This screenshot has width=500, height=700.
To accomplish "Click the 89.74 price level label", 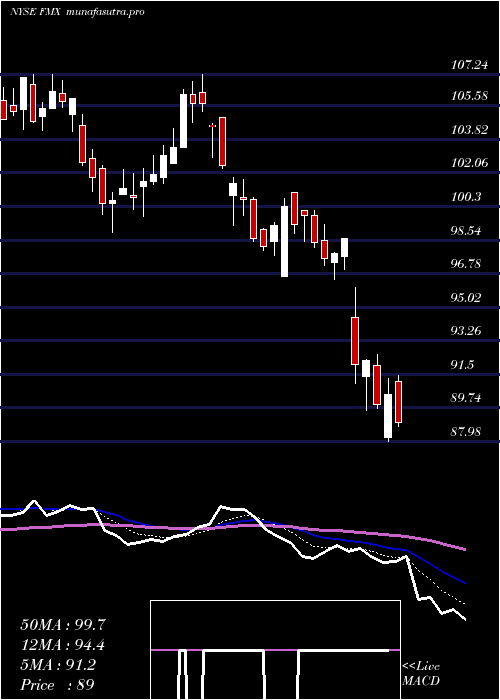I will [x=467, y=398].
